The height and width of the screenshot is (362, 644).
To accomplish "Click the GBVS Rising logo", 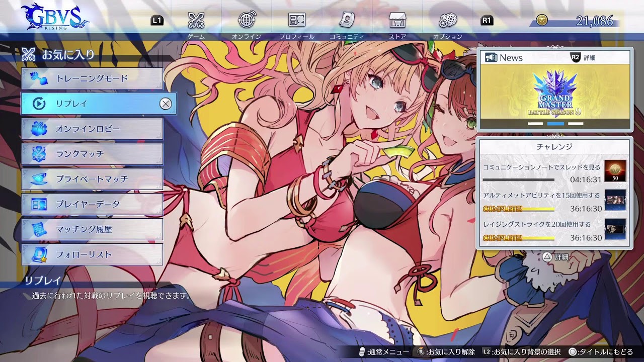I will pos(54,18).
